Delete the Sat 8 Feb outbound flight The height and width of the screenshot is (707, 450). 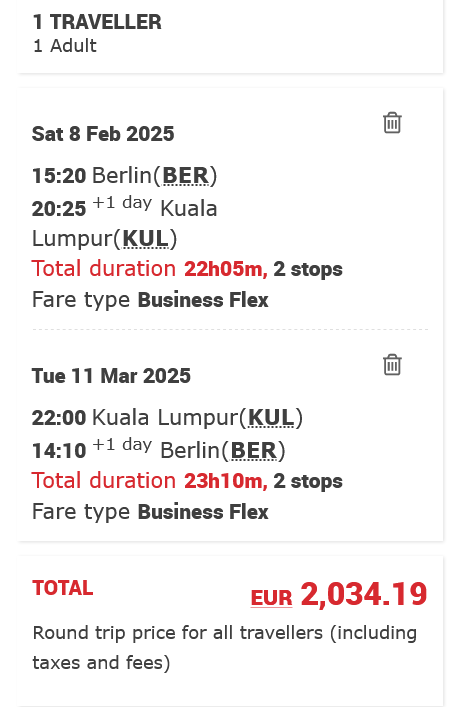[x=392, y=123]
